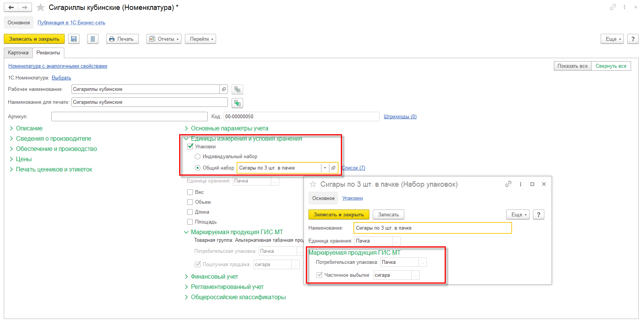Uncheck the Упаковки checkbox
Screen dimensions: 644x322
190,146
